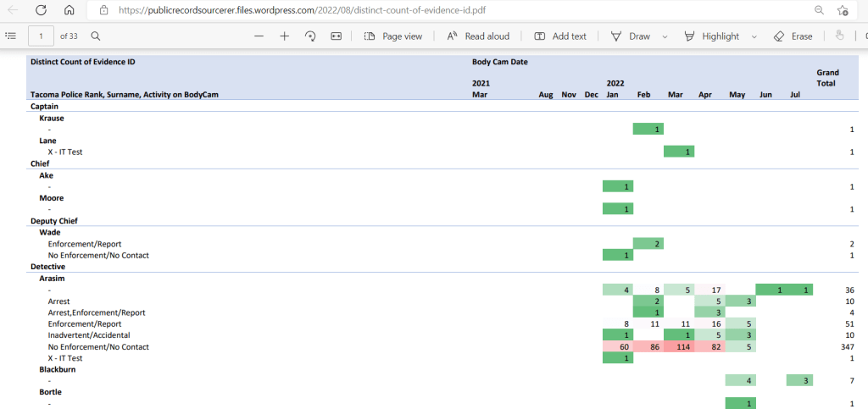
Task: Start Read aloud
Action: [479, 36]
